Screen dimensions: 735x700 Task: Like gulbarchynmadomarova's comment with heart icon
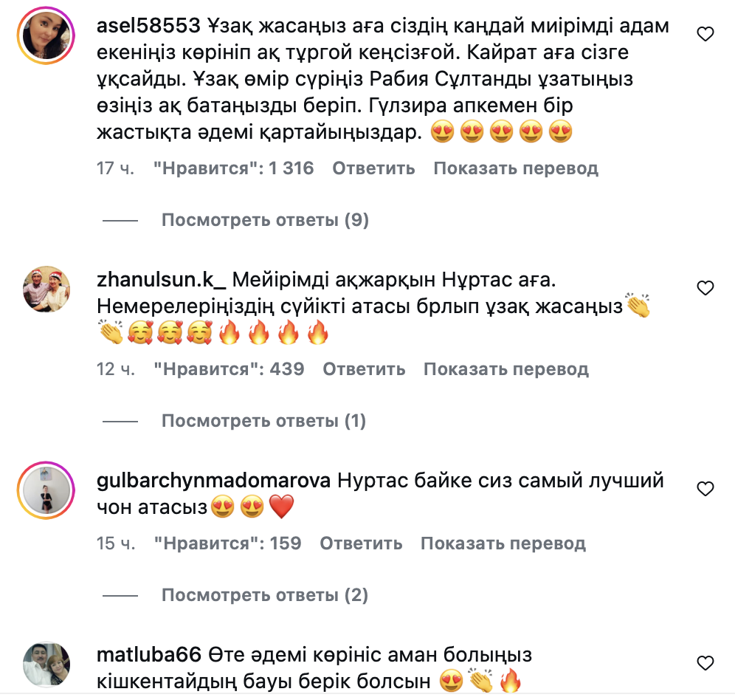click(x=705, y=489)
